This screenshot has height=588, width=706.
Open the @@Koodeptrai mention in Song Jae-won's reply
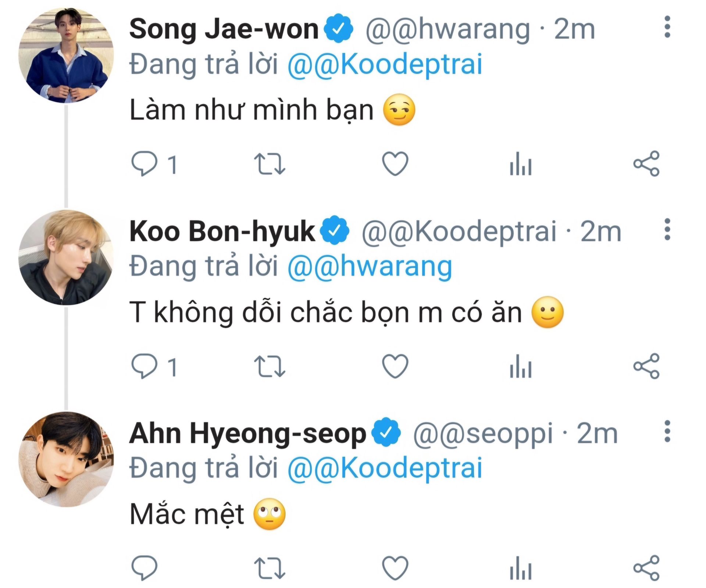(x=385, y=65)
